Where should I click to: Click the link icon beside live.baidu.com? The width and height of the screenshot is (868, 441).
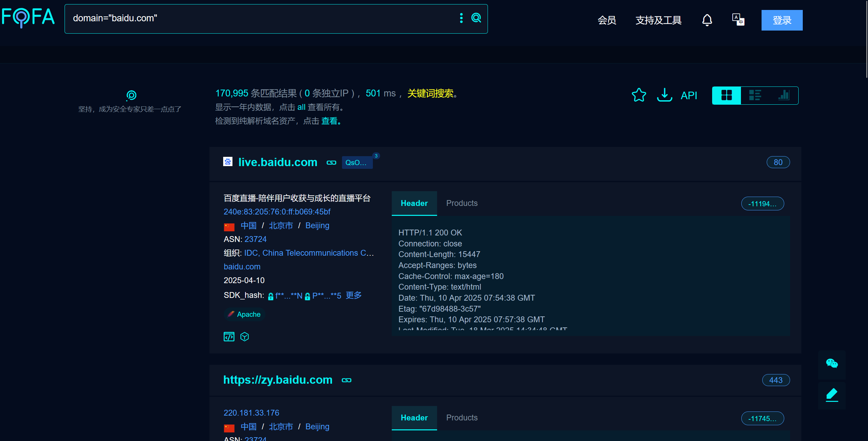[x=331, y=163]
